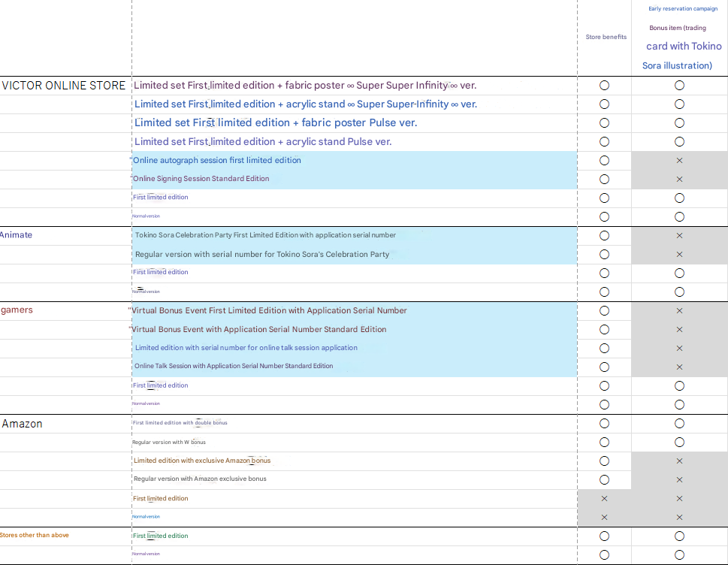Click Early reservation circle for acrylic stand Infinity row
The height and width of the screenshot is (565, 728).
(679, 104)
